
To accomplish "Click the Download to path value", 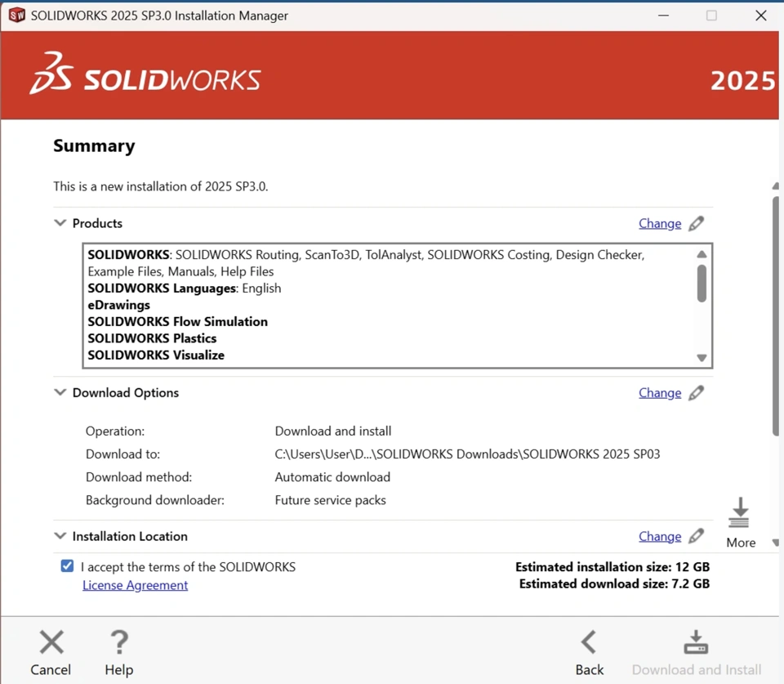I will click(x=467, y=454).
